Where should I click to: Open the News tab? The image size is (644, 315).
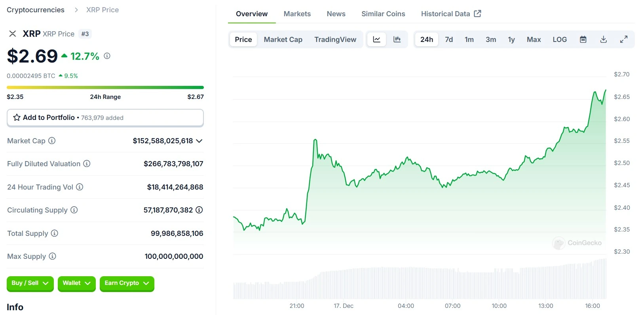coord(336,14)
